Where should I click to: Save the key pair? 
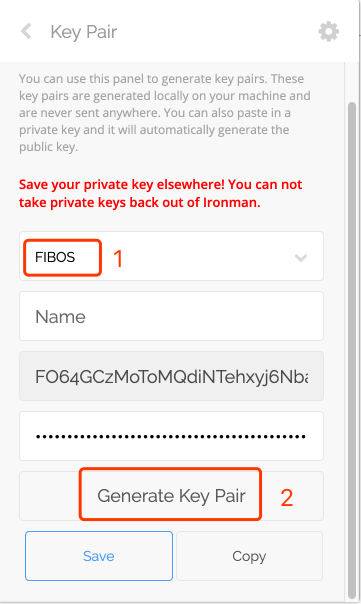coord(99,556)
